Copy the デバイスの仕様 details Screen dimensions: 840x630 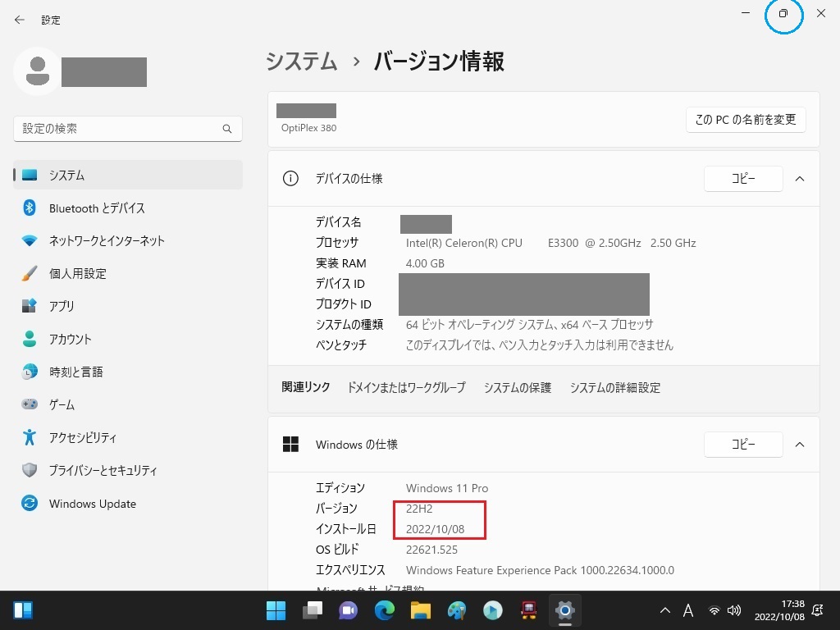pyautogui.click(x=743, y=178)
